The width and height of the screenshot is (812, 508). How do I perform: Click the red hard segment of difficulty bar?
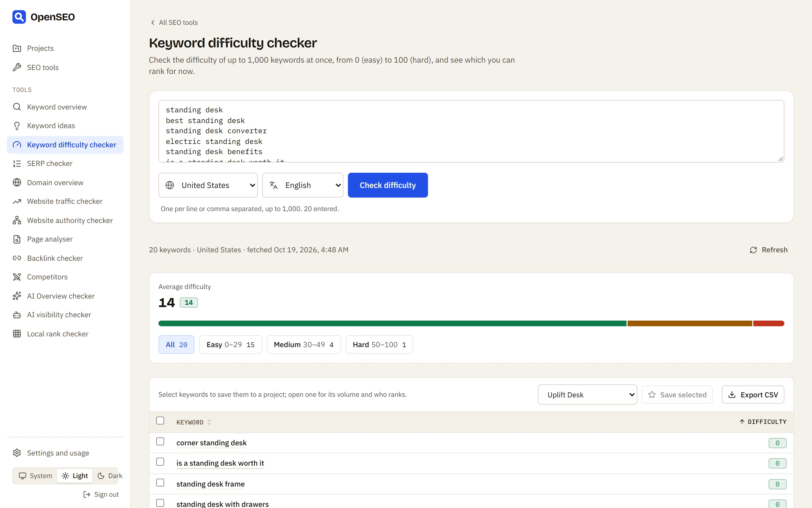[769, 323]
